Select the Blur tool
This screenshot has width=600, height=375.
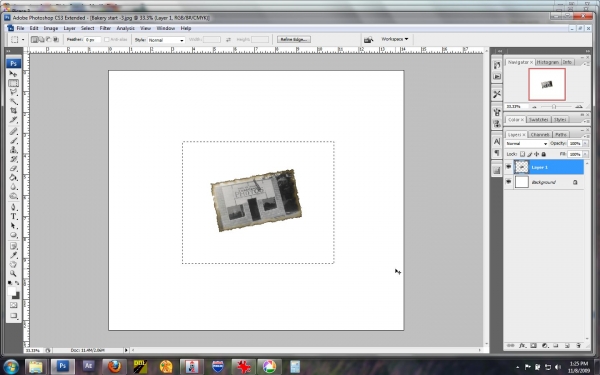13,187
